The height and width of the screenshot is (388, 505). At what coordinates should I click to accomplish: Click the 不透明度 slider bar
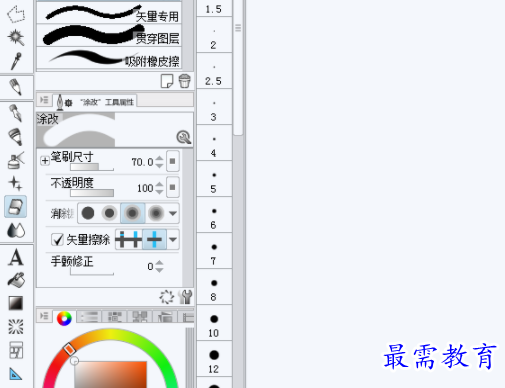(x=92, y=193)
